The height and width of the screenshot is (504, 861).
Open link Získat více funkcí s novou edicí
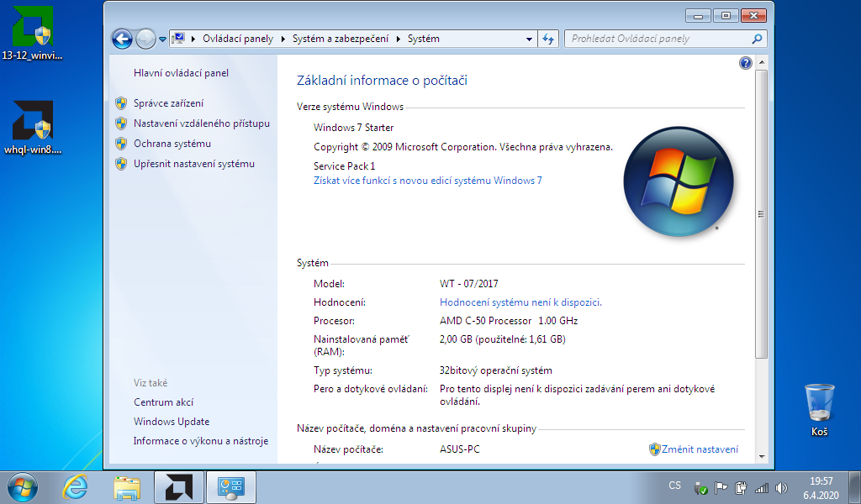coord(428,181)
